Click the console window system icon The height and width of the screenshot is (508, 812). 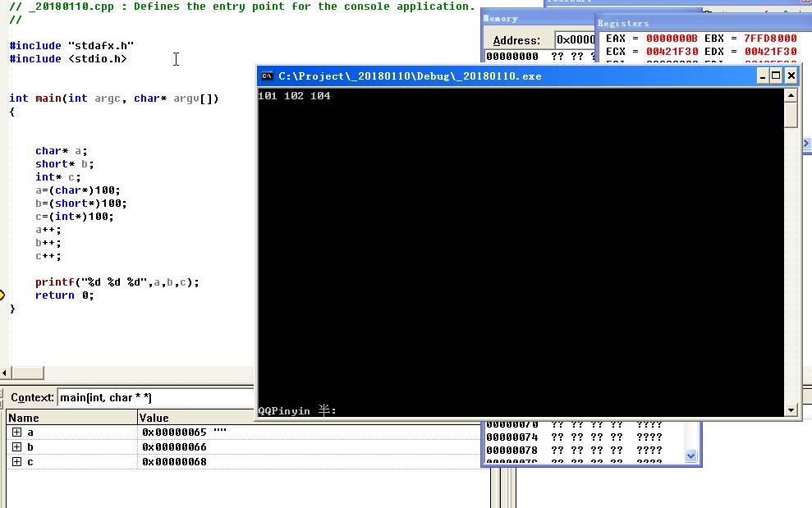click(x=267, y=76)
